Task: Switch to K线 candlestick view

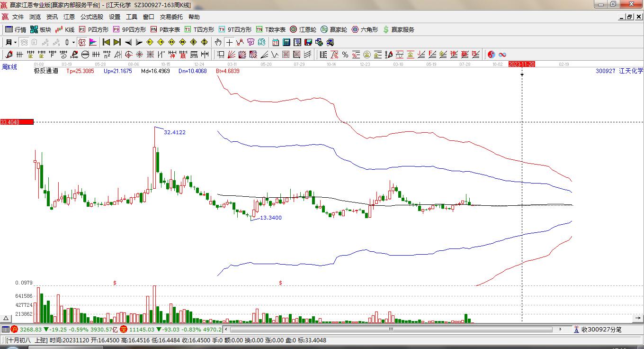Action: pyautogui.click(x=65, y=29)
